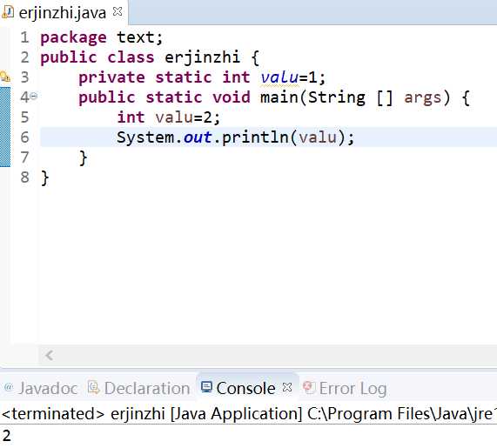The height and width of the screenshot is (448, 497).
Task: Close the Console view tab
Action: [x=287, y=387]
